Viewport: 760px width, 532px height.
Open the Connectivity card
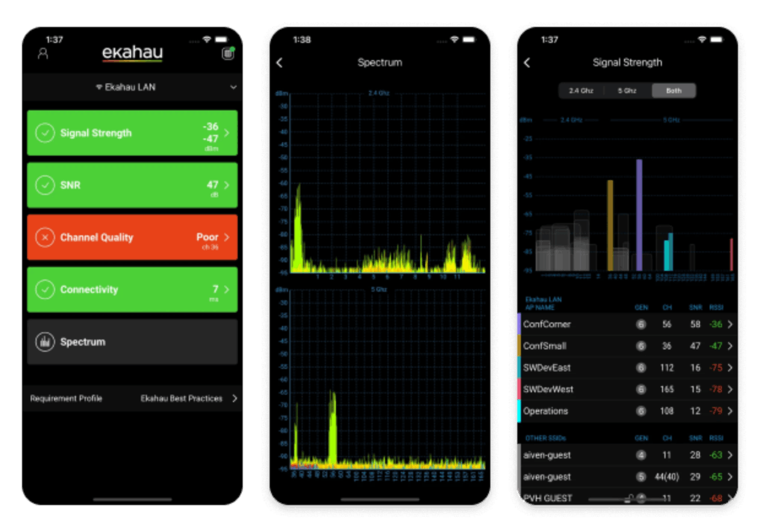click(x=132, y=289)
